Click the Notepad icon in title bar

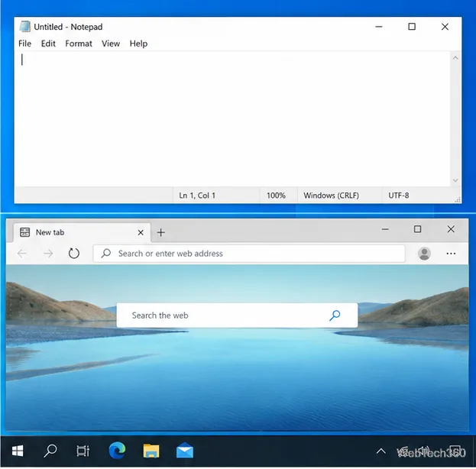pyautogui.click(x=25, y=27)
